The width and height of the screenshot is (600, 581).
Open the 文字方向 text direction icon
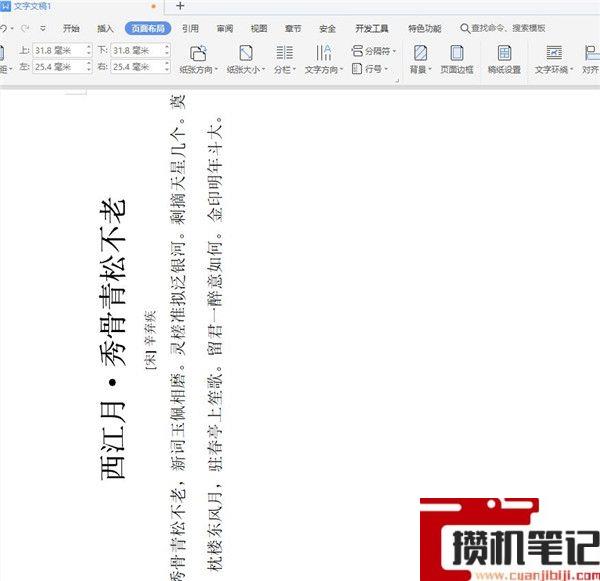point(324,53)
